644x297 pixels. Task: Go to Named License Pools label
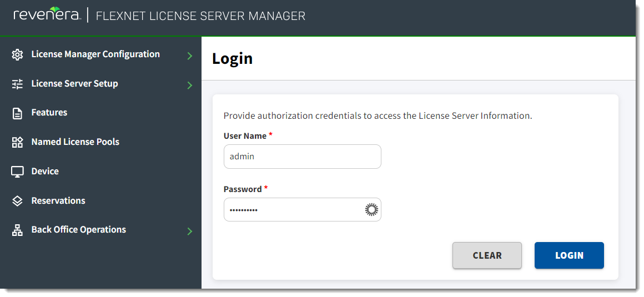coord(76,142)
